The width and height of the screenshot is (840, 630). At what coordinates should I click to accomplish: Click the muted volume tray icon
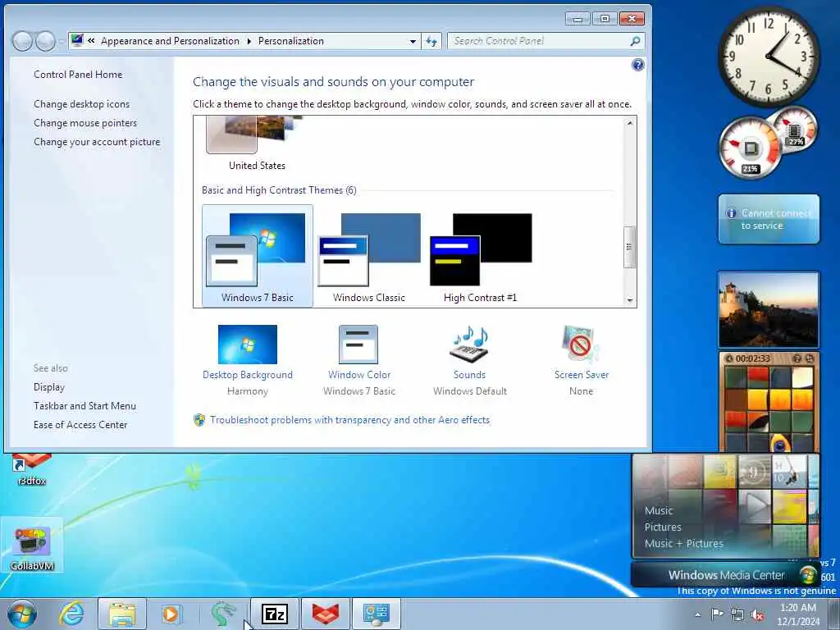click(x=757, y=614)
